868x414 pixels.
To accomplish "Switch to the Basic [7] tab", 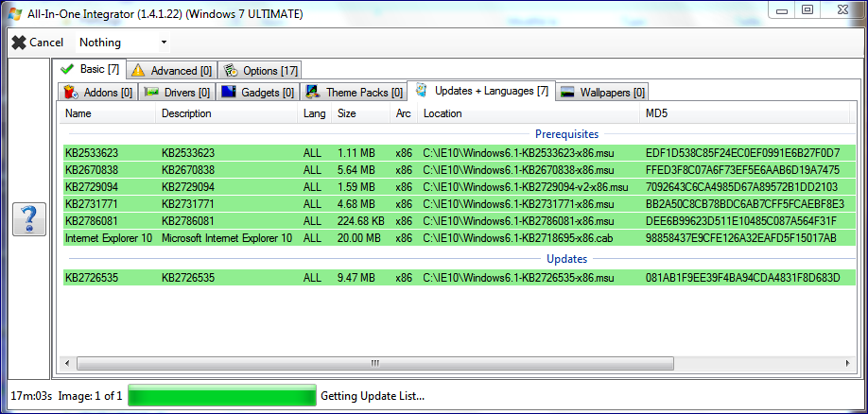I will pyautogui.click(x=92, y=70).
